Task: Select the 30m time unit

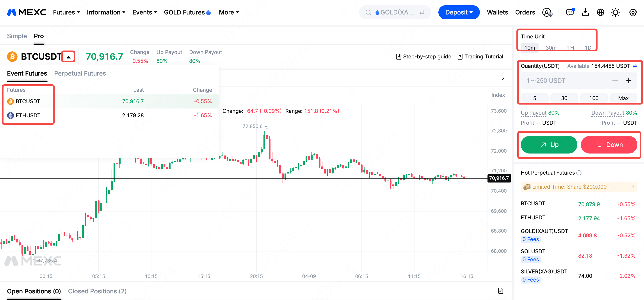Action: click(x=551, y=48)
